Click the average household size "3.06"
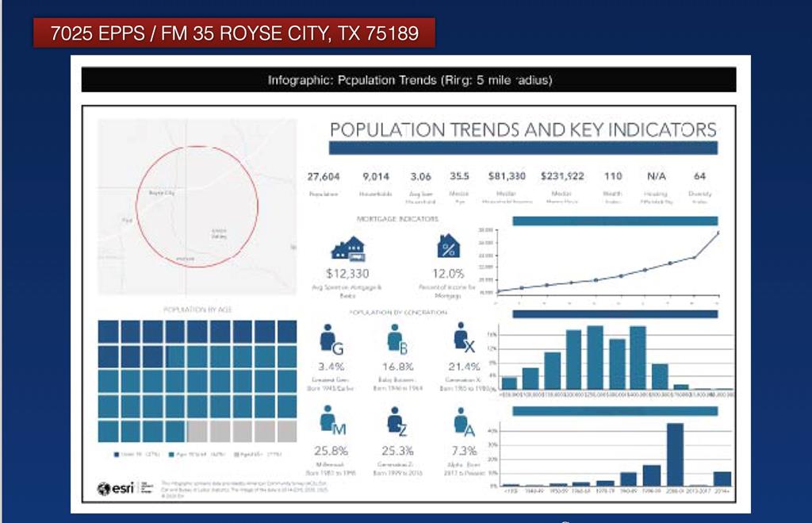Image resolution: width=812 pixels, height=523 pixels. [420, 177]
